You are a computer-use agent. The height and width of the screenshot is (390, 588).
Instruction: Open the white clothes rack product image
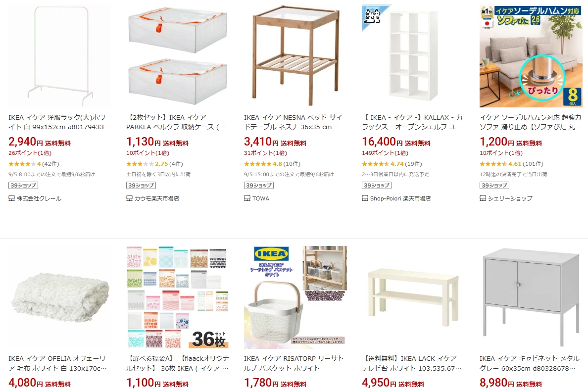[x=60, y=56]
